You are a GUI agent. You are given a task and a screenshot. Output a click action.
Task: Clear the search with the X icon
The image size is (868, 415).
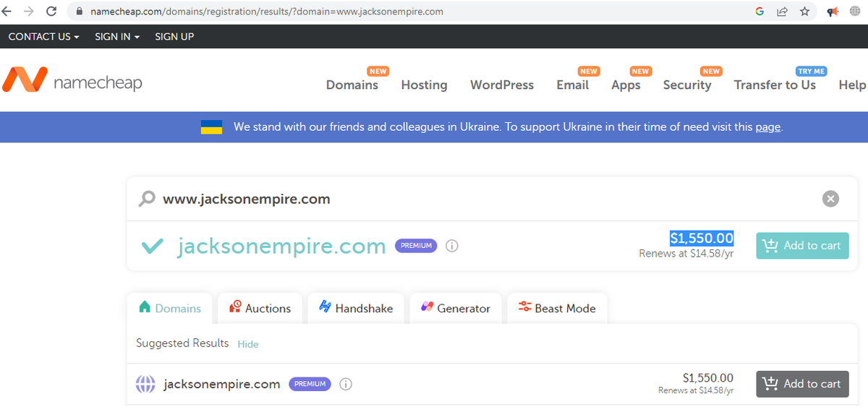[x=831, y=198]
